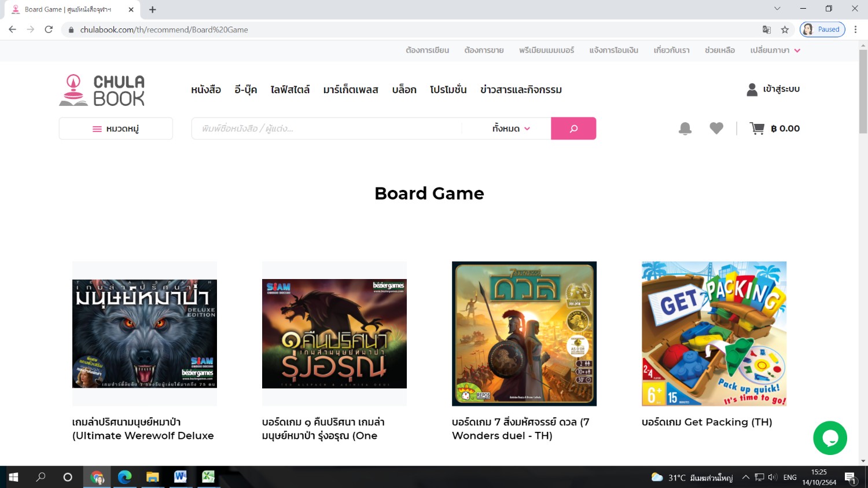Click the แจ้งการโอนเงิน link
868x488 pixels.
tap(613, 50)
